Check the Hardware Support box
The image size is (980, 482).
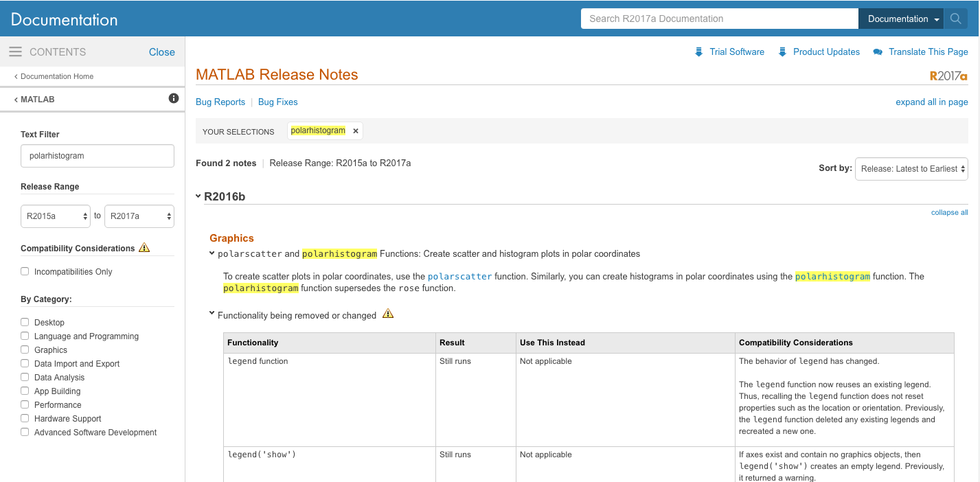pyautogui.click(x=25, y=418)
